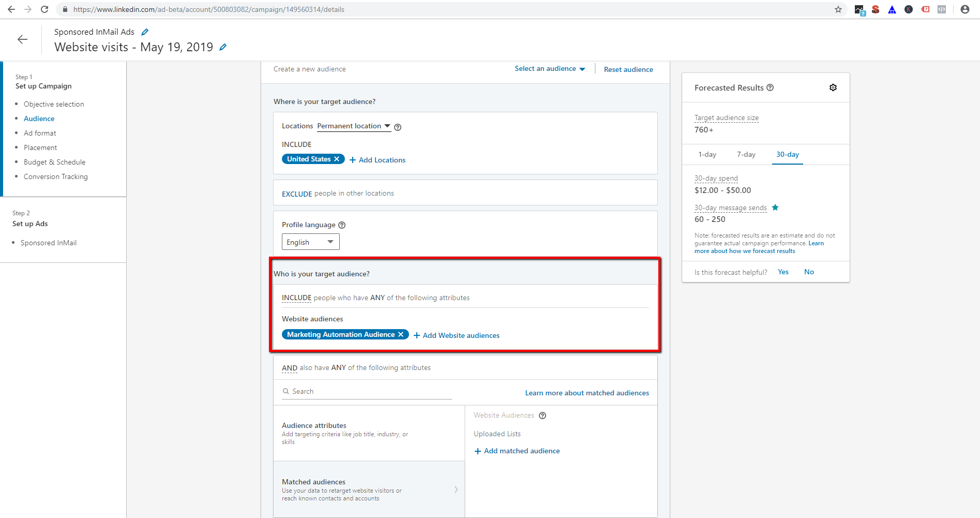980x518 pixels.
Task: Switch to 1-day forecast tab
Action: pyautogui.click(x=707, y=154)
